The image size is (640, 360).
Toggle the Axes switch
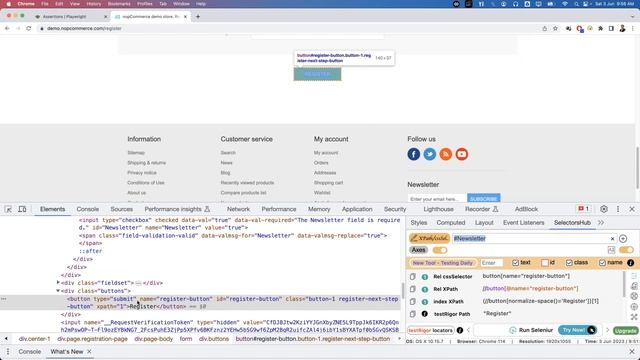pos(440,250)
